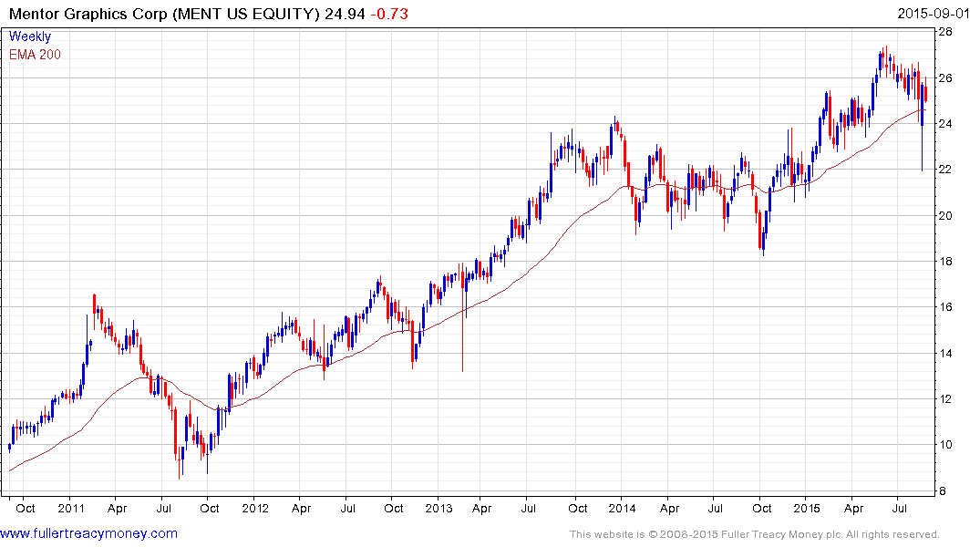This screenshot has height=547, width=980.
Task: Select the 20 price axis label
Action: click(x=945, y=216)
